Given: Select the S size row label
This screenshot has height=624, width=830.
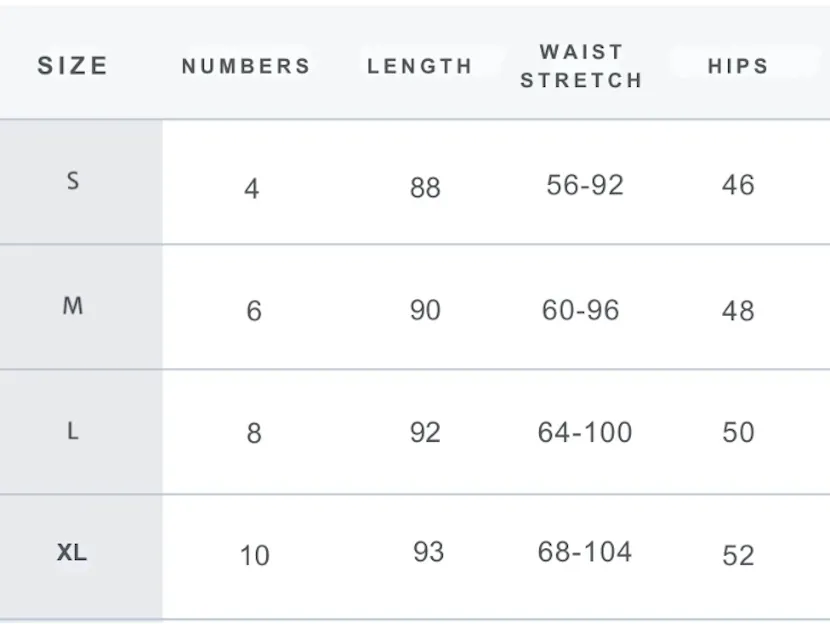Looking at the screenshot, I should (x=73, y=181).
